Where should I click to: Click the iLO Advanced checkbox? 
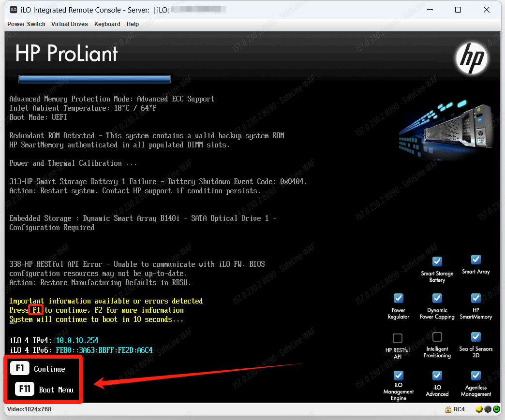[437, 376]
